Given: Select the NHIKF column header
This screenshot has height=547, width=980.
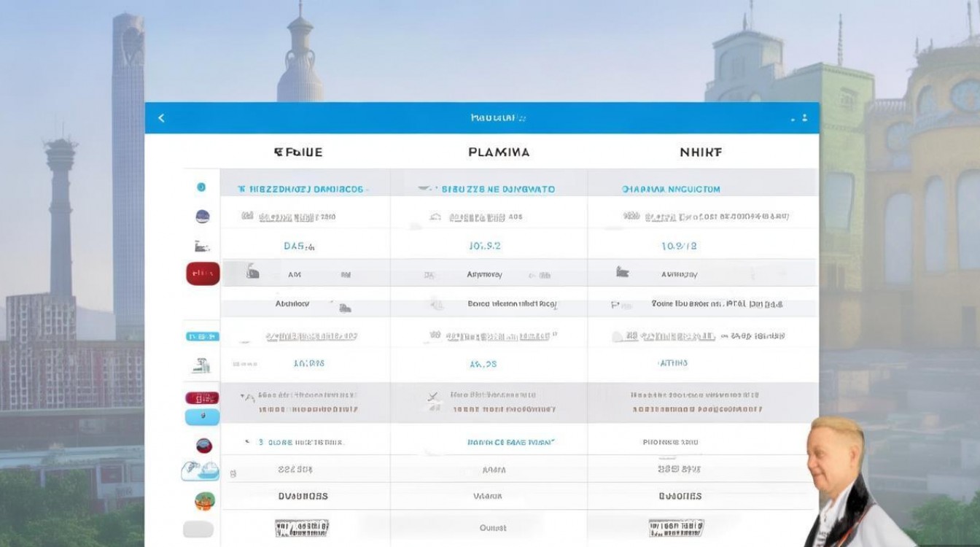Looking at the screenshot, I should click(701, 152).
